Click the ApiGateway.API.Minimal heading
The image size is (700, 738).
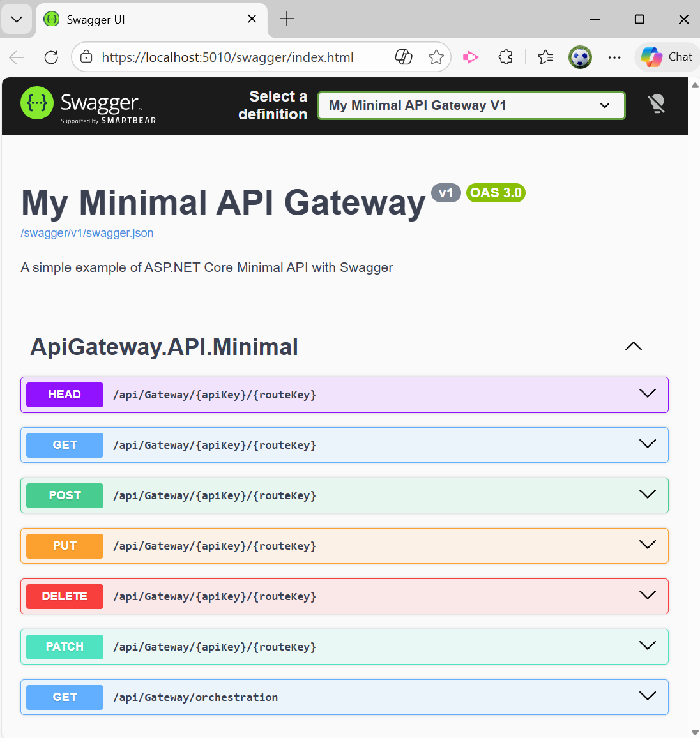(x=164, y=347)
